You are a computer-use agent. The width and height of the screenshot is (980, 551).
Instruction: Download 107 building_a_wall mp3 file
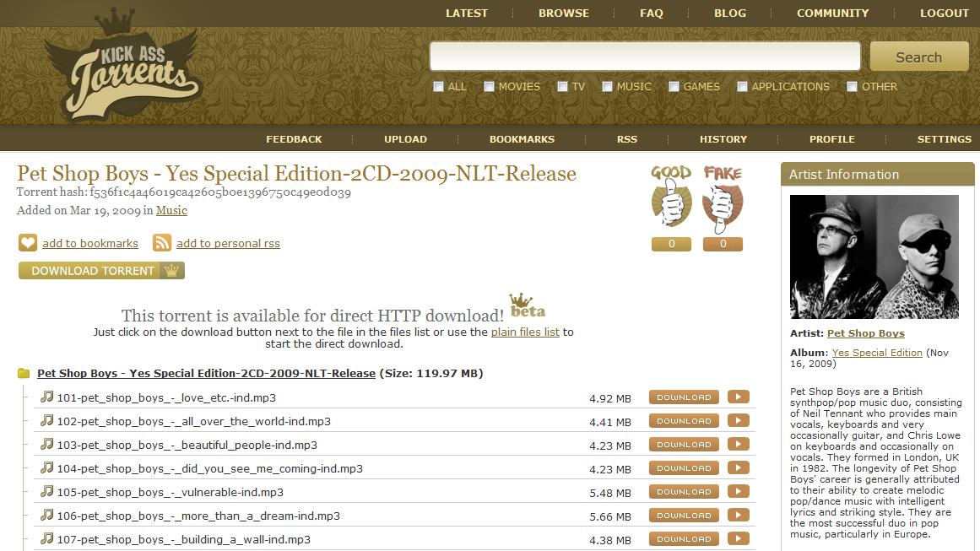click(685, 539)
